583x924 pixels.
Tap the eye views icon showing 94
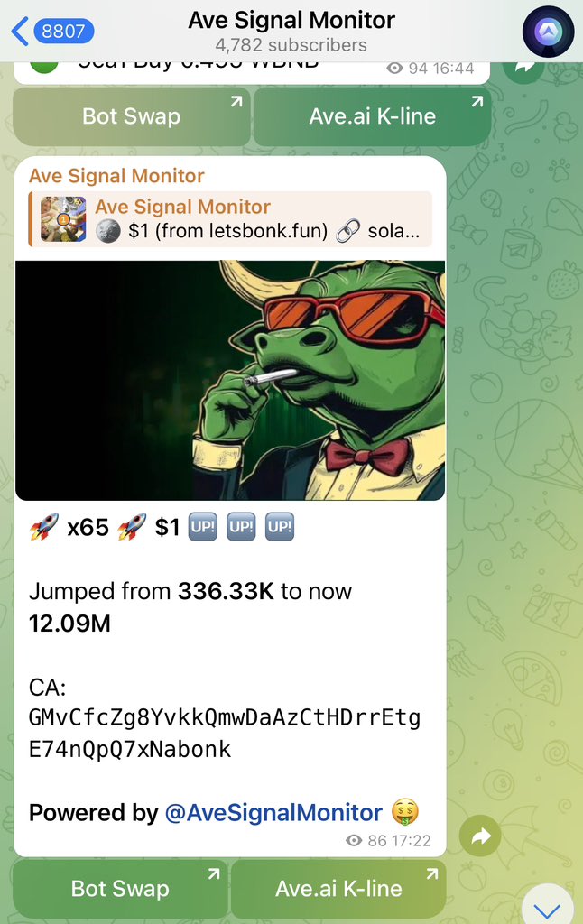pos(394,69)
